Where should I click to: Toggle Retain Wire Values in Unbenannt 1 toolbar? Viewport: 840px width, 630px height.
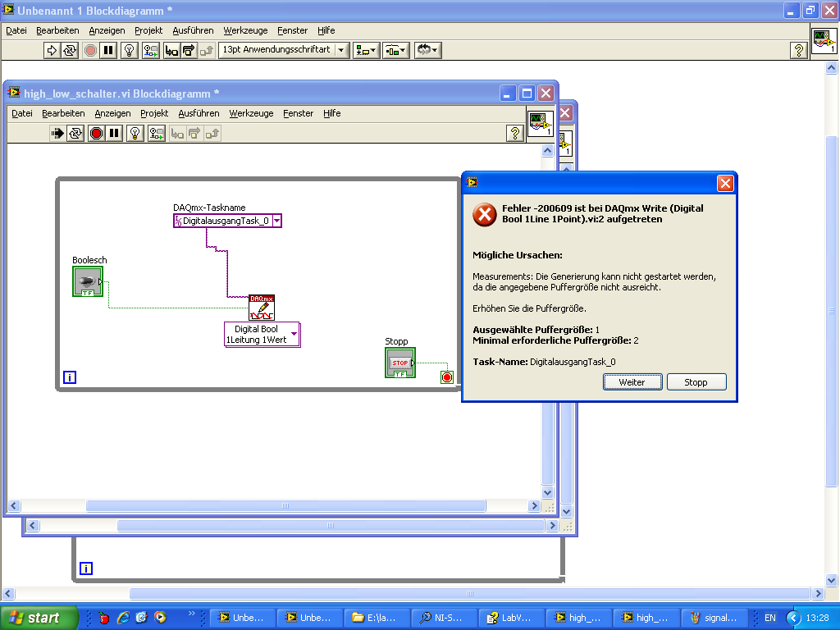click(x=151, y=50)
